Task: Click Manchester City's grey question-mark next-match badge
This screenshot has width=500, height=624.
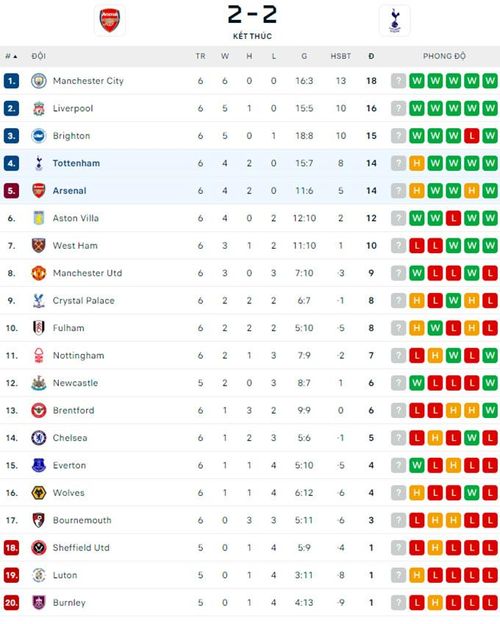Action: (x=398, y=81)
